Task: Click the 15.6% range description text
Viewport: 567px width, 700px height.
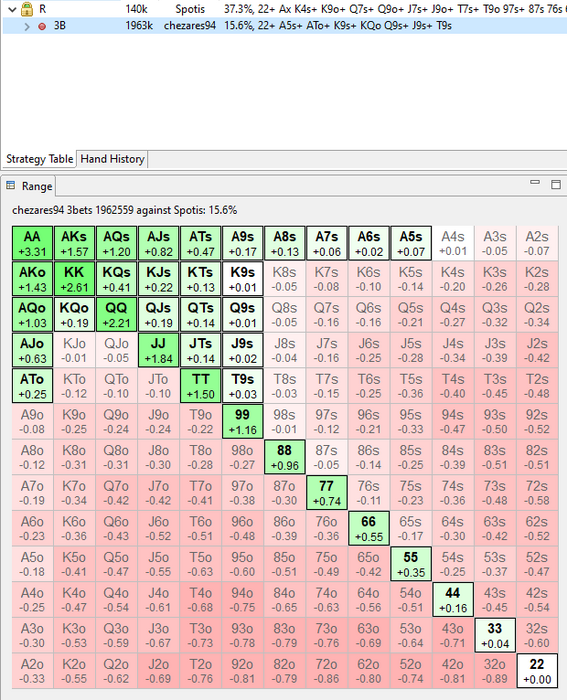Action: (x=338, y=26)
